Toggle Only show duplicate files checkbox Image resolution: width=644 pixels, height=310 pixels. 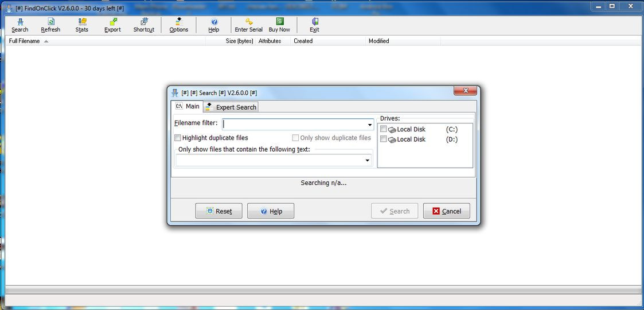pos(295,138)
